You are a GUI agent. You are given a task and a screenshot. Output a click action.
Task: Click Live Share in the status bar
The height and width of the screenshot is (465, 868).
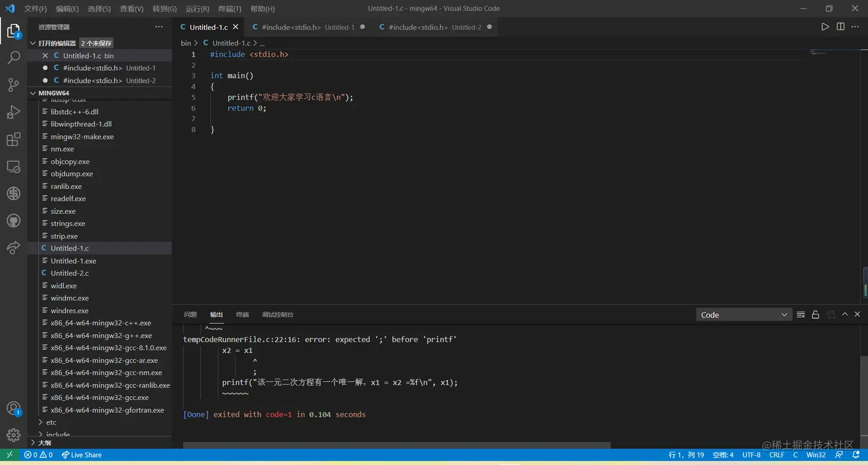coord(82,455)
